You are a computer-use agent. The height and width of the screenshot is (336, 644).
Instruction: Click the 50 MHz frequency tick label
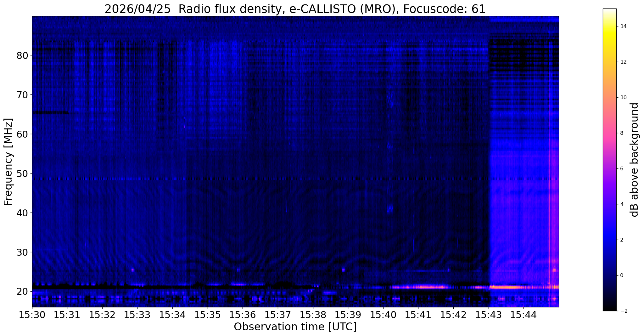[x=22, y=174]
